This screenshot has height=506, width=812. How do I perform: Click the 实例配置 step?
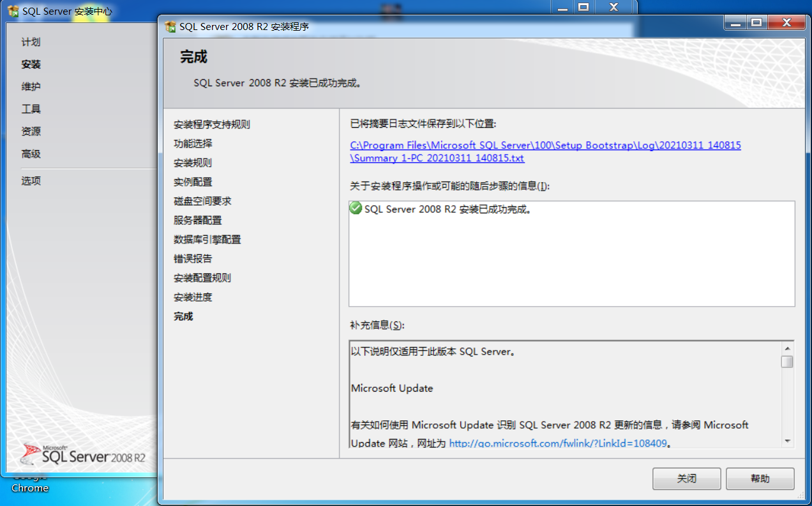193,182
